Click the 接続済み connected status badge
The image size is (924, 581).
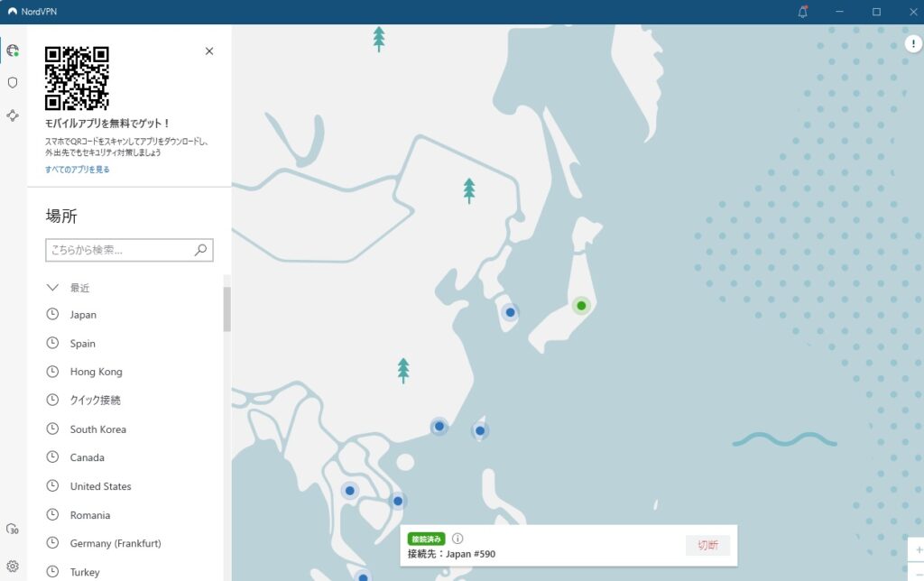[426, 539]
